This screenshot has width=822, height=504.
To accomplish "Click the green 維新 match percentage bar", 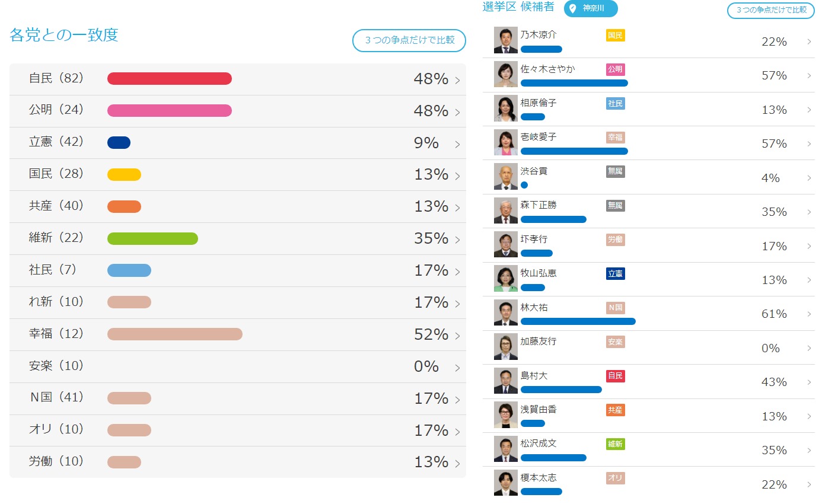I will click(x=152, y=238).
